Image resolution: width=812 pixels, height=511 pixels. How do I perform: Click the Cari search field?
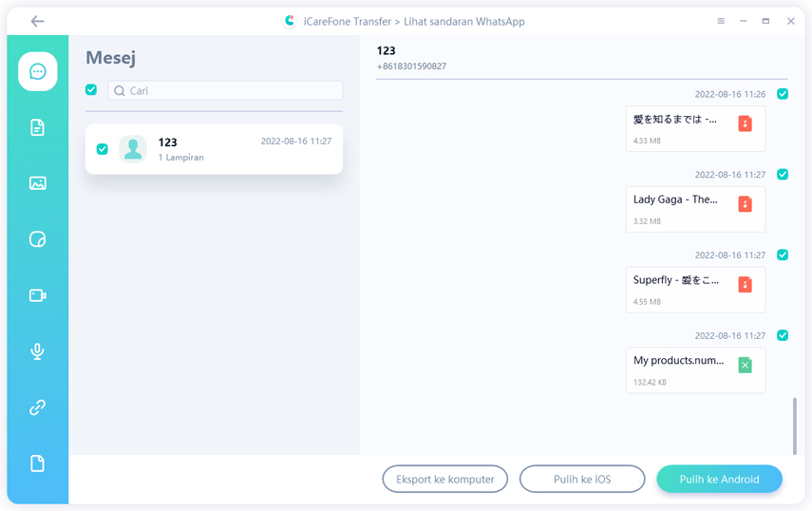pyautogui.click(x=228, y=91)
